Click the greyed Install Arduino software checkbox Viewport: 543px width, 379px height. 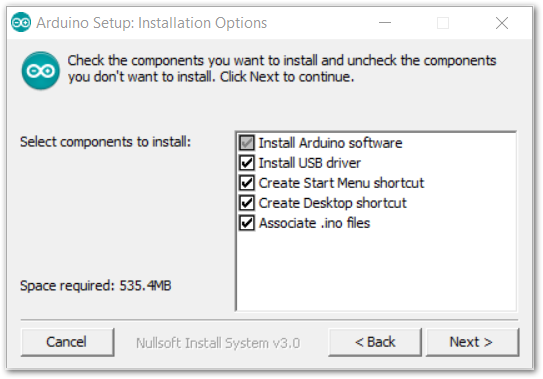247,143
